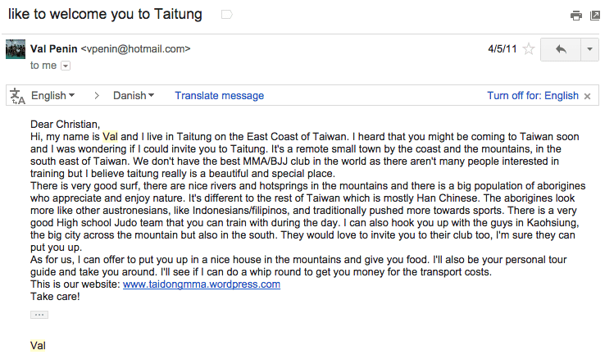Click the 4/5/11 date stamp
Image resolution: width=614 pixels, height=364 pixels.
pyautogui.click(x=502, y=49)
